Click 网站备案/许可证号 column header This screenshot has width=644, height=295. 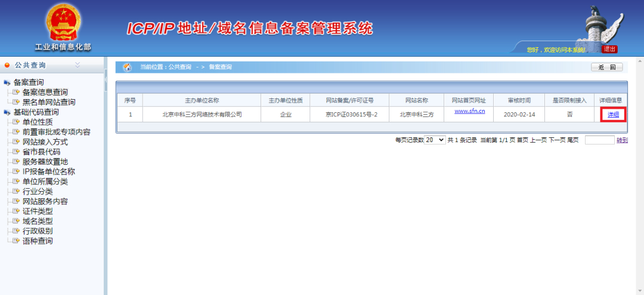tap(349, 100)
